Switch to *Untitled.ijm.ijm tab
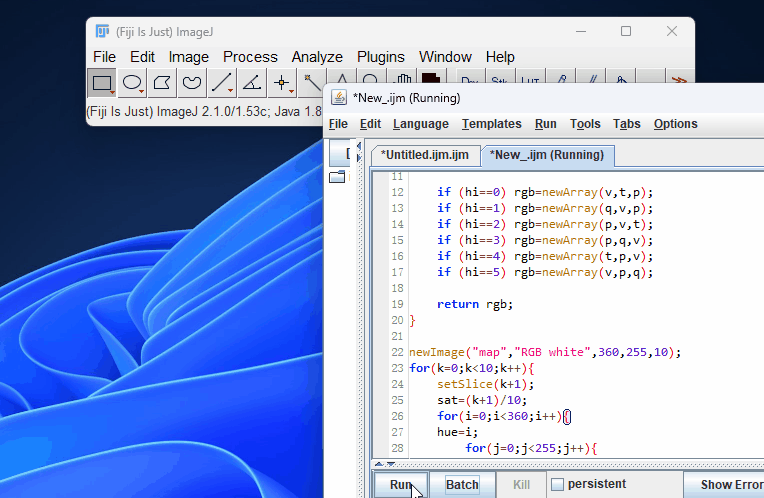The image size is (764, 498). [x=425, y=155]
